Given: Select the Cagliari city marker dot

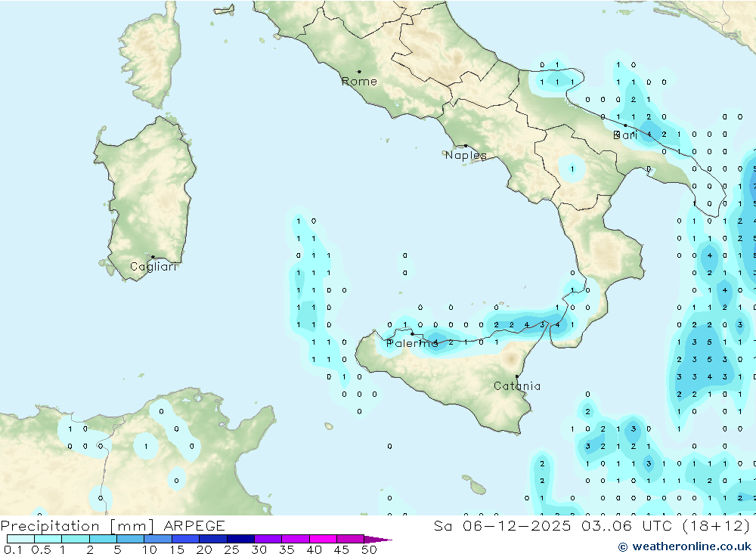Looking at the screenshot, I should click(153, 257).
